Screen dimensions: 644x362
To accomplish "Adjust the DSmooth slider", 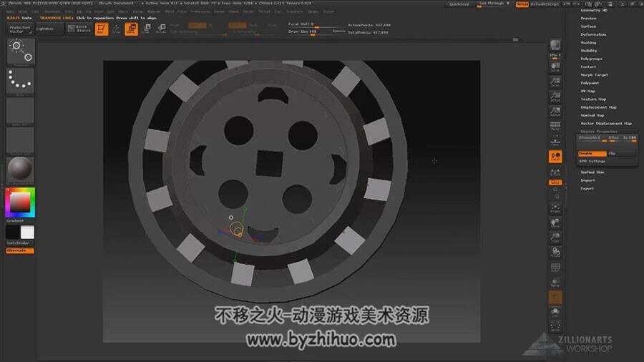I will coord(592,139).
